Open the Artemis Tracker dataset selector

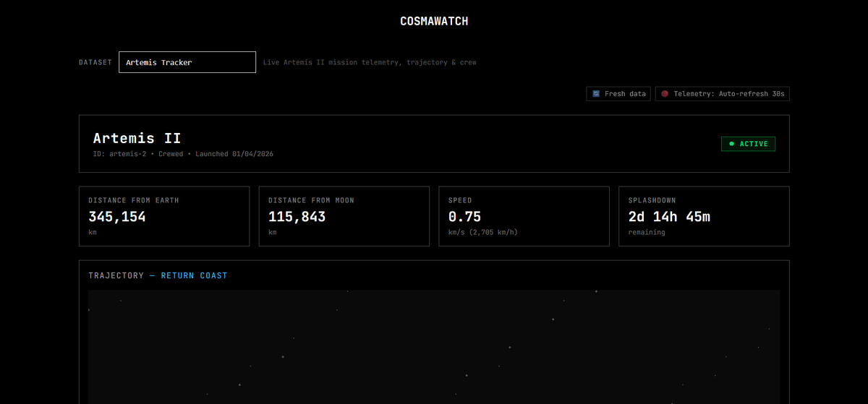187,62
